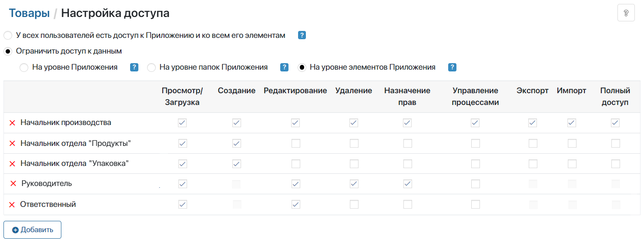Image resolution: width=644 pixels, height=240 pixels.
Task: Select "Ограничить доступ к данным" radio option
Action: click(8, 51)
